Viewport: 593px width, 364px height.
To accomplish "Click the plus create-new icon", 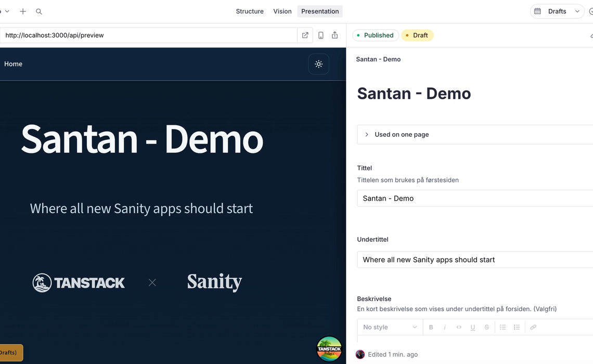I will pyautogui.click(x=23, y=11).
